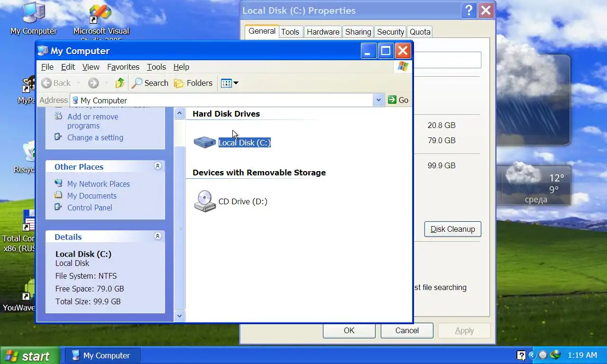Click the tray question mark icon
The image size is (607, 364).
click(x=521, y=355)
